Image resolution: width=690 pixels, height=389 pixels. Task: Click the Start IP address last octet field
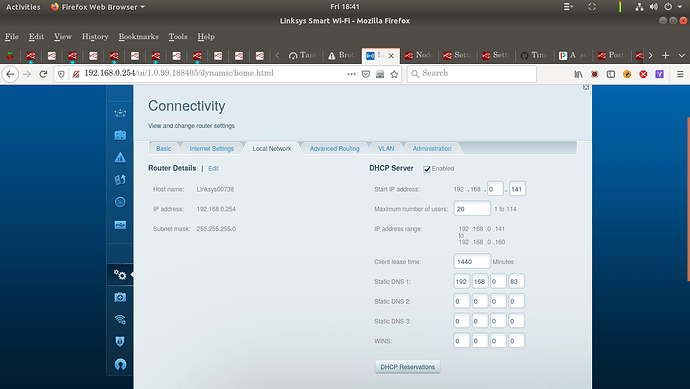(518, 189)
